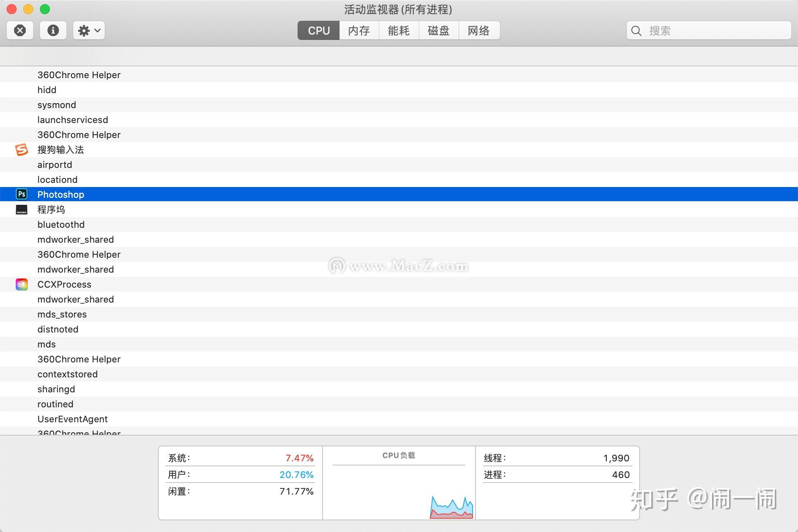Viewport: 798px width, 532px height.
Task: Click the search magnifier icon
Action: click(637, 30)
